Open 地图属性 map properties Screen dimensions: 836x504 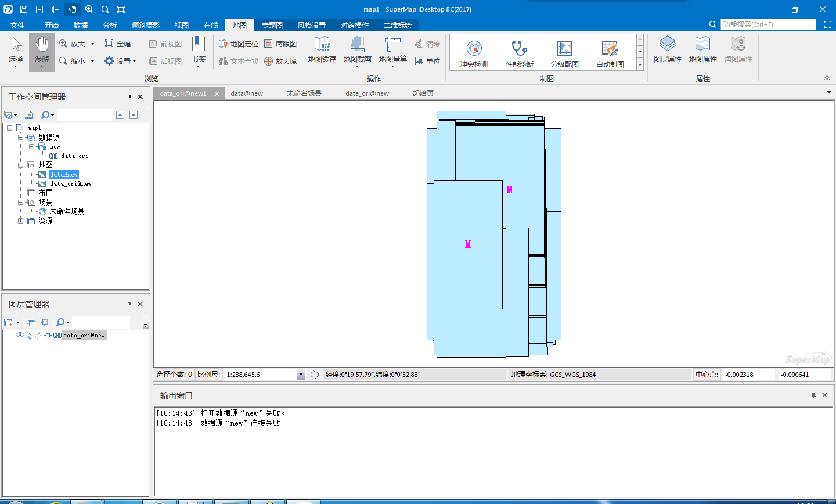tap(703, 49)
